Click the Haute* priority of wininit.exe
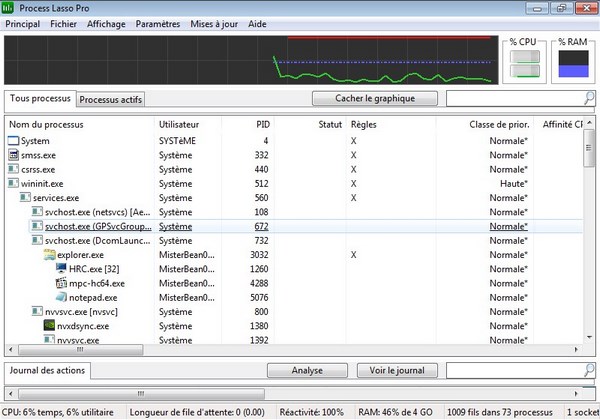This screenshot has width=600, height=420. click(514, 184)
